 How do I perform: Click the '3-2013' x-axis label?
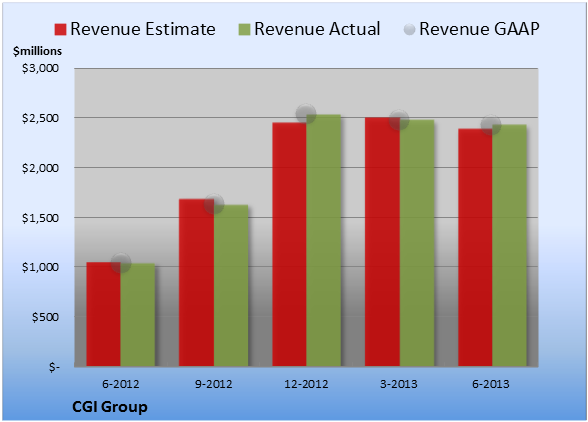399,384
